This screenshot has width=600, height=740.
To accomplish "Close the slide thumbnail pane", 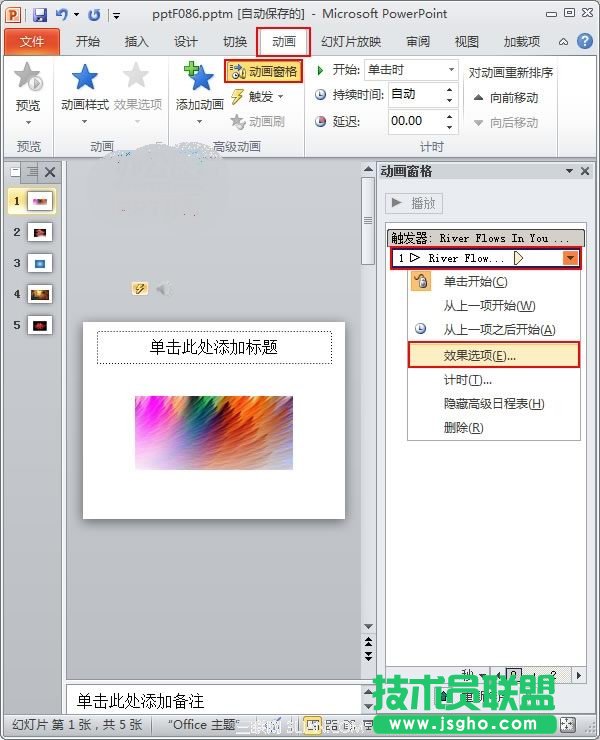I will [50, 172].
